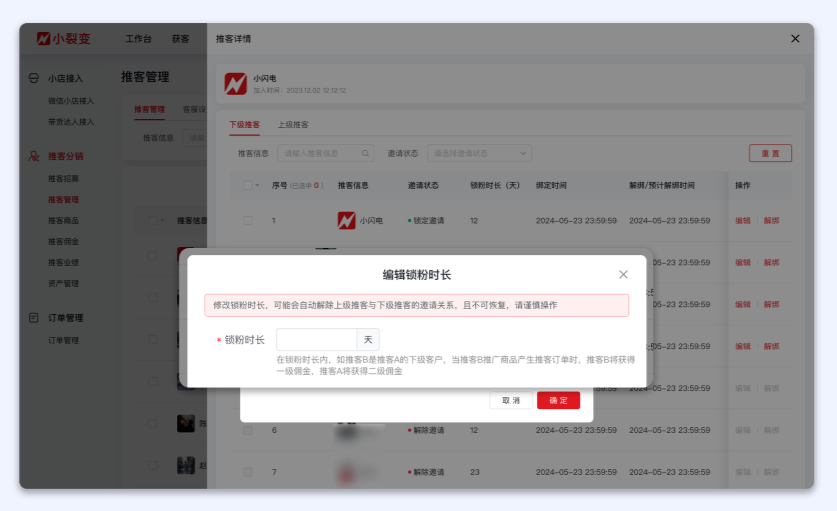Select 推客佣金 in sidebar
Screen dimensions: 837x511
click(64, 241)
